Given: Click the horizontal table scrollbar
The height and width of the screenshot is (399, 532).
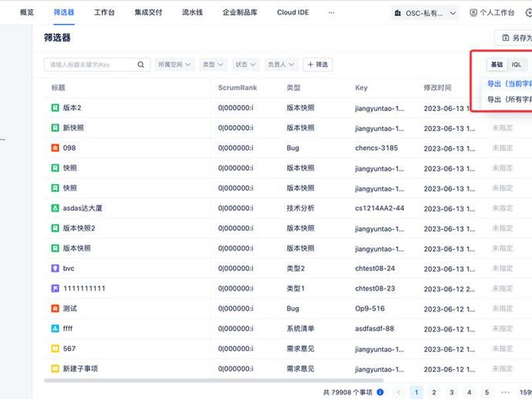Looking at the screenshot, I should coord(213,380).
